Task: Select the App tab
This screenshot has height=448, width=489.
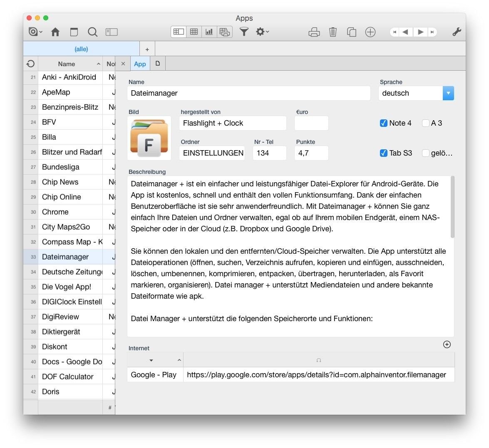Action: (x=140, y=64)
